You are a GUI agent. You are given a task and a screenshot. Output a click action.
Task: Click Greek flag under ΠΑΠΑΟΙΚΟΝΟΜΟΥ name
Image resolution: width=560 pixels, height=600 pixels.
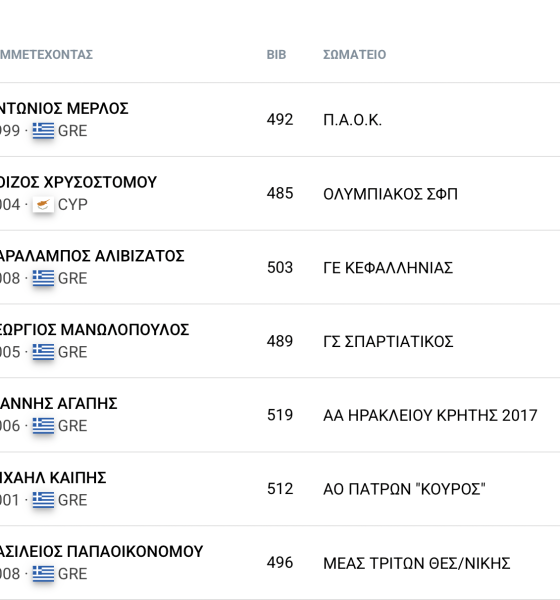tap(43, 574)
